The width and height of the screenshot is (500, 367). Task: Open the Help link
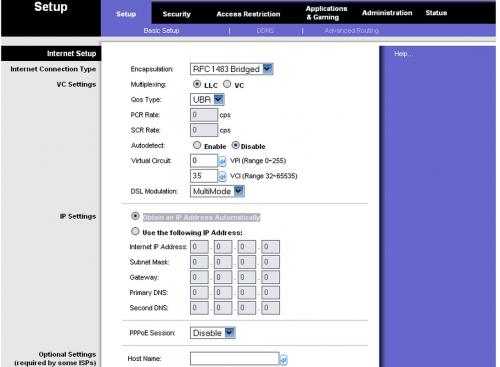click(x=403, y=54)
